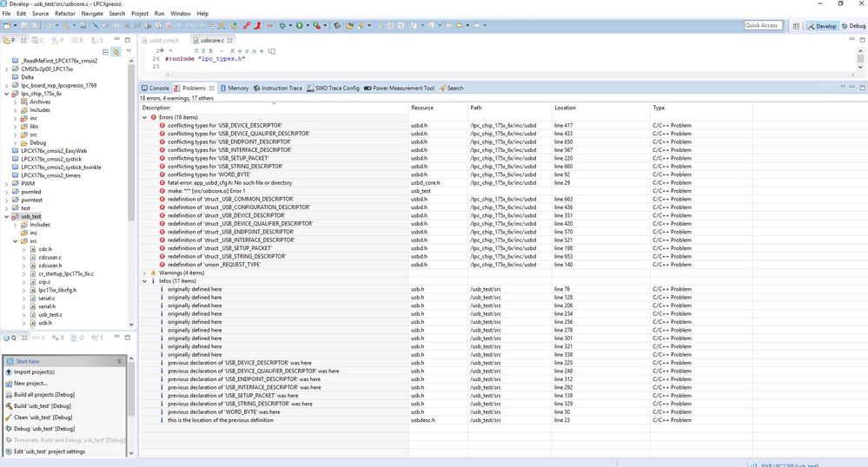Click Edit 'usb_test' project settings link

50,451
